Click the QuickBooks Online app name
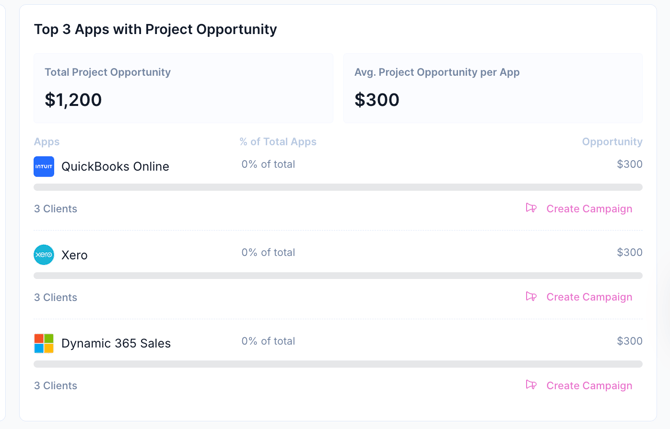 (115, 167)
